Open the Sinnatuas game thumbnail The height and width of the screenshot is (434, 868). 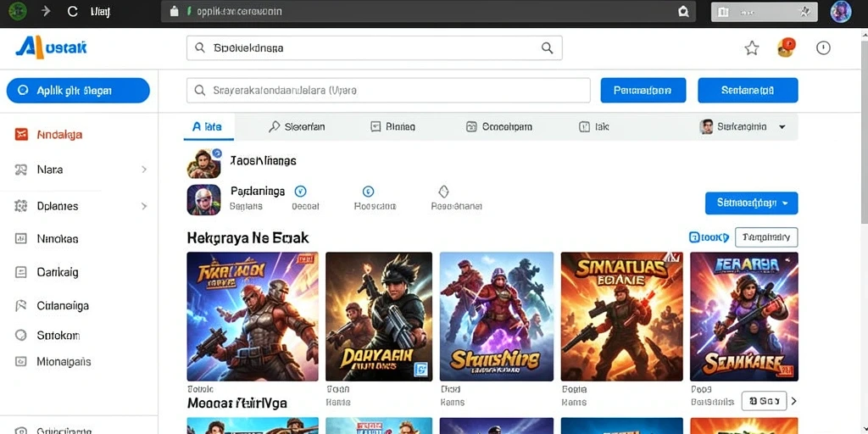[x=621, y=317]
